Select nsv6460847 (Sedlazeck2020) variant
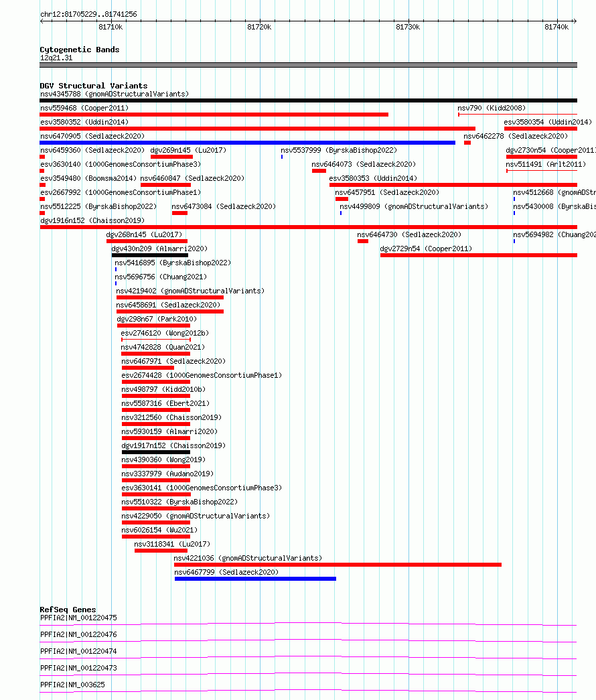The image size is (596, 700). pyautogui.click(x=165, y=185)
